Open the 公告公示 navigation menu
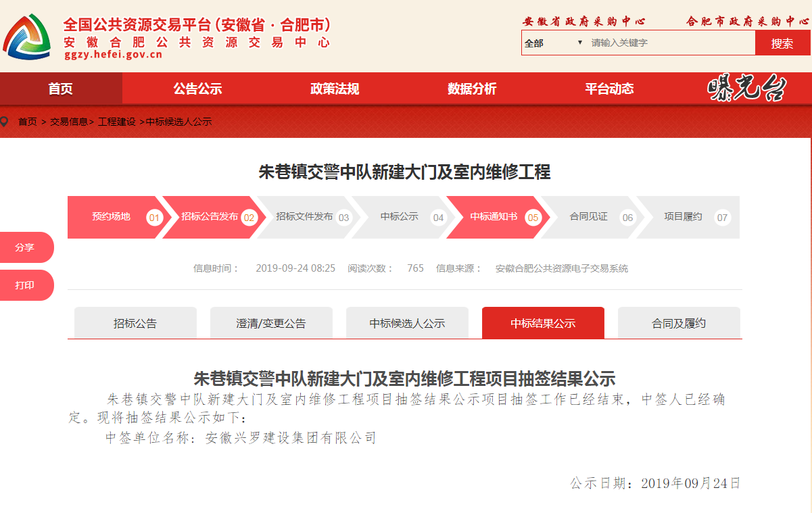The image size is (812, 513). [x=197, y=89]
